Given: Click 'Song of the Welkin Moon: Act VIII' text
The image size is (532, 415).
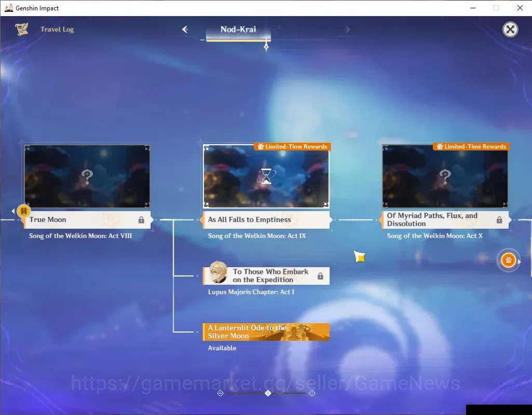Looking at the screenshot, I should pos(80,236).
